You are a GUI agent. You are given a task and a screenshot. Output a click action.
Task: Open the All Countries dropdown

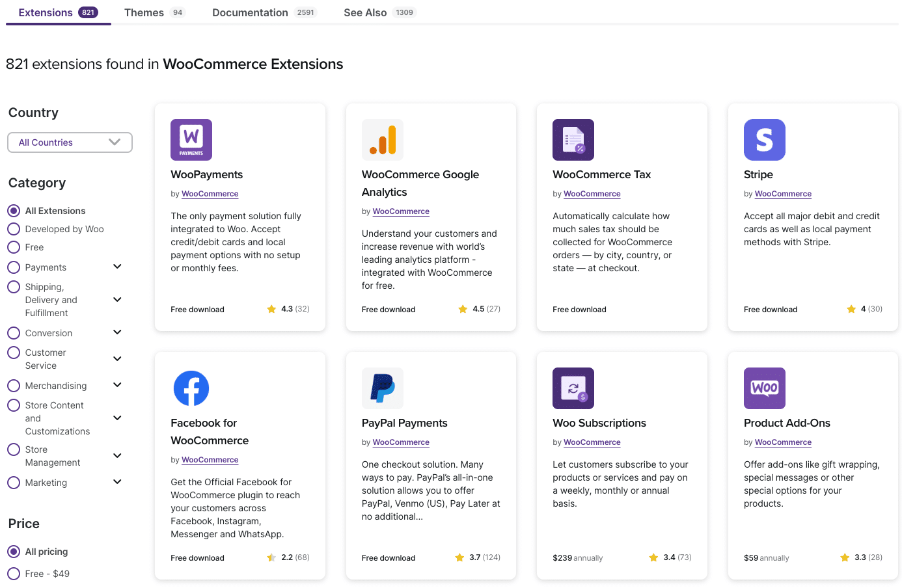point(70,142)
